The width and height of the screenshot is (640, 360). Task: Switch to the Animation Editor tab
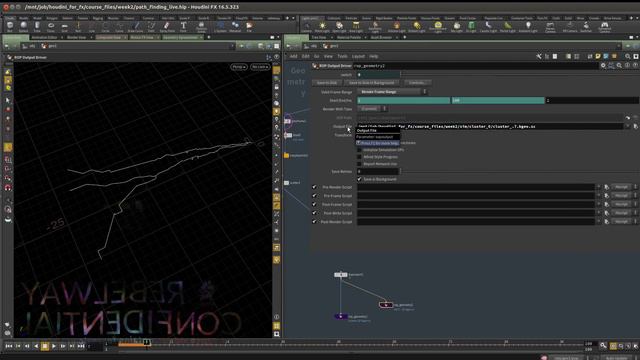[x=44, y=37]
